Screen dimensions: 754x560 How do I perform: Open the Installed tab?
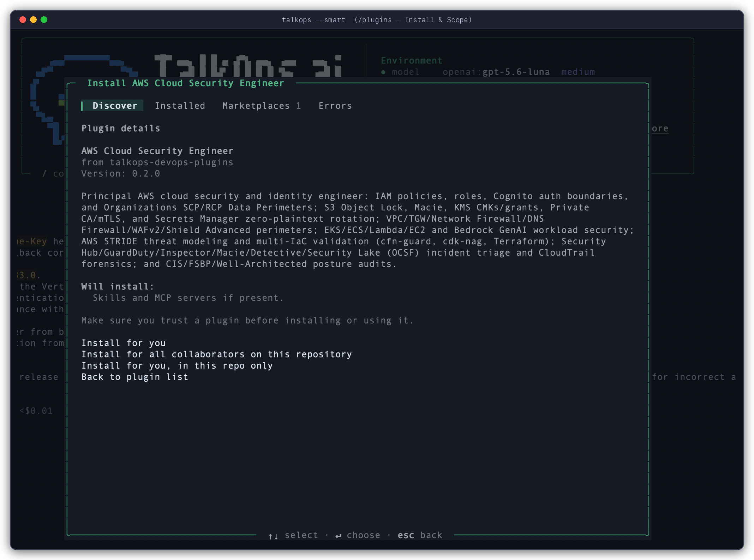(x=180, y=106)
